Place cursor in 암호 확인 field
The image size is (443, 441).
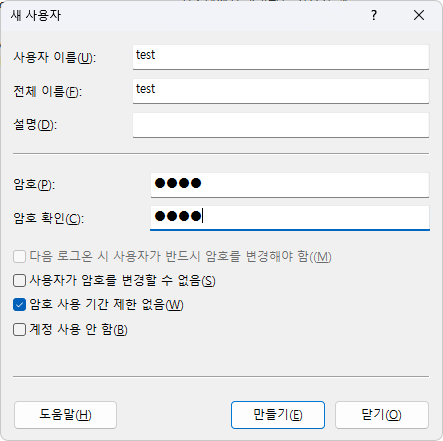coord(290,218)
